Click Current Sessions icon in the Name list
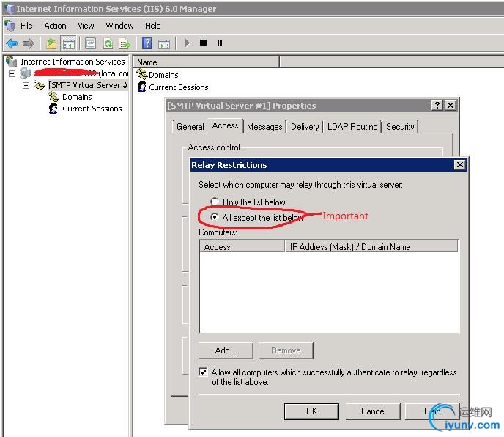The width and height of the screenshot is (504, 437). click(x=141, y=87)
